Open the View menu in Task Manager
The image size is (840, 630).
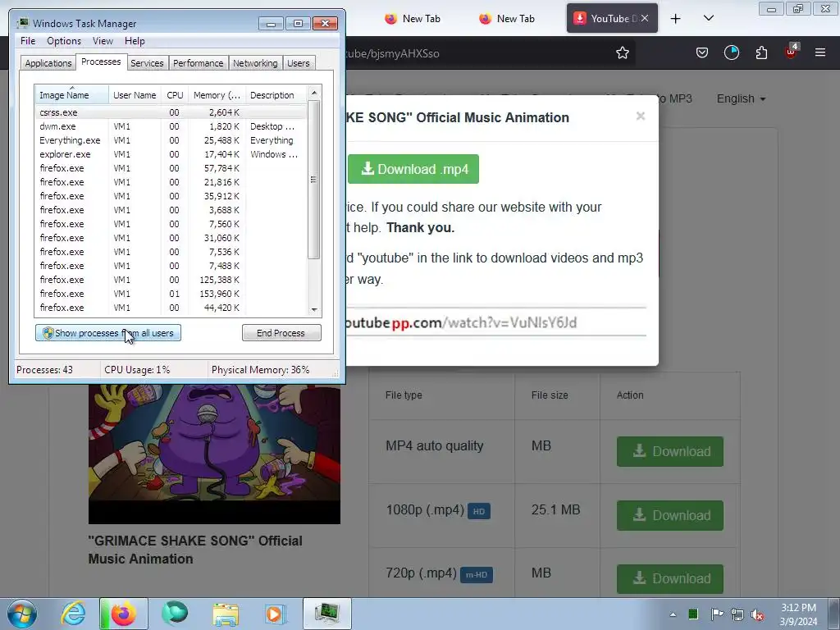[103, 41]
